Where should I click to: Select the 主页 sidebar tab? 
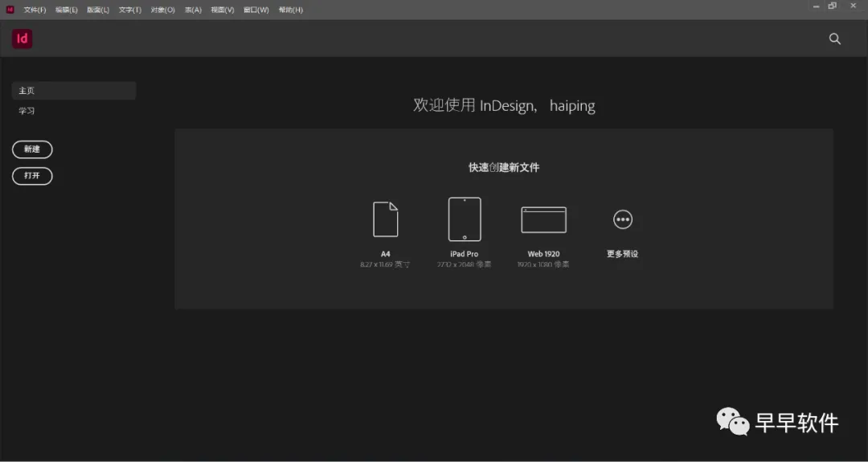[74, 91]
